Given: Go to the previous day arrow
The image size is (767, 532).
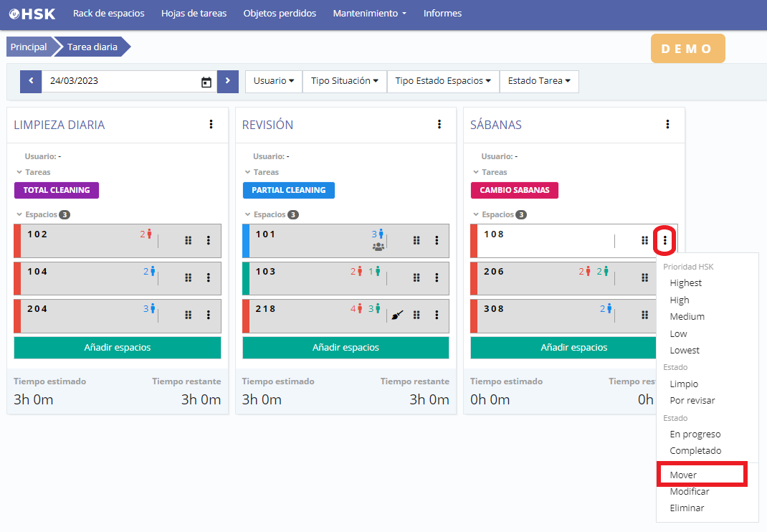Looking at the screenshot, I should 31,81.
